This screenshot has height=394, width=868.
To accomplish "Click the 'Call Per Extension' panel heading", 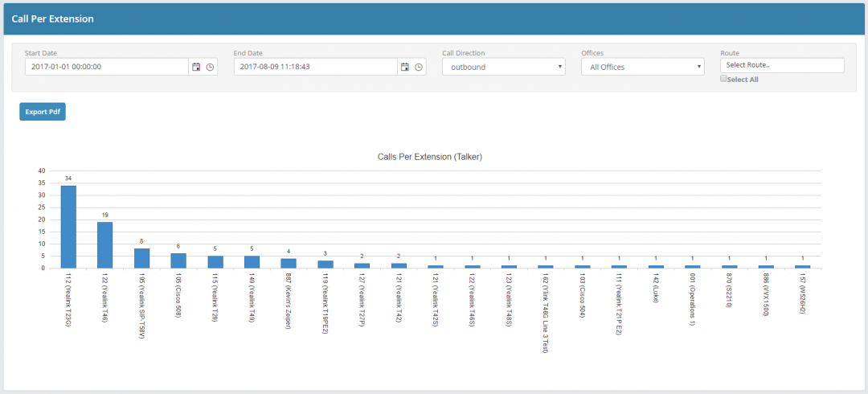I will point(52,18).
